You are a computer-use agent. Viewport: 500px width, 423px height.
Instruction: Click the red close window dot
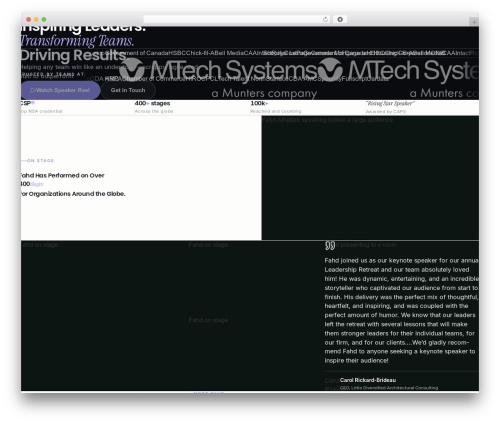[x=29, y=20]
